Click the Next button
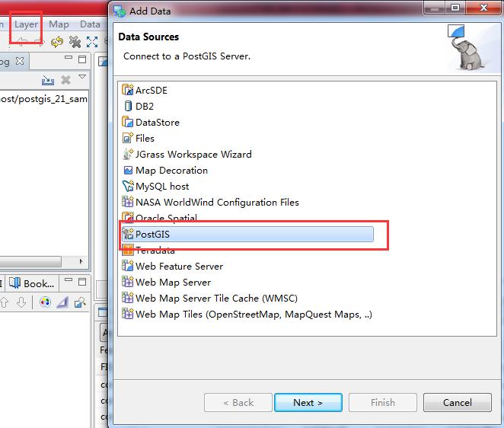 coord(308,402)
